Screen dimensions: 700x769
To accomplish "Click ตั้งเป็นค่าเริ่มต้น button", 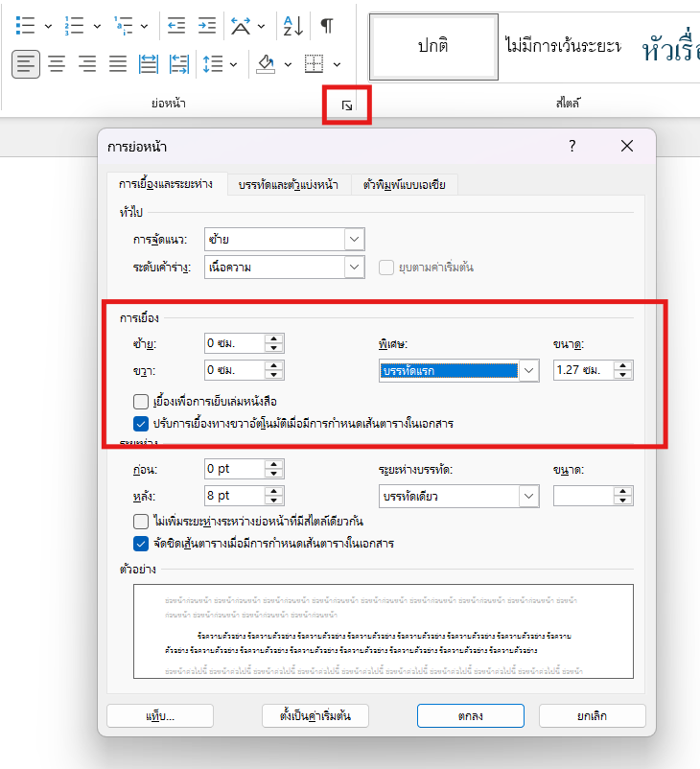I will [315, 716].
